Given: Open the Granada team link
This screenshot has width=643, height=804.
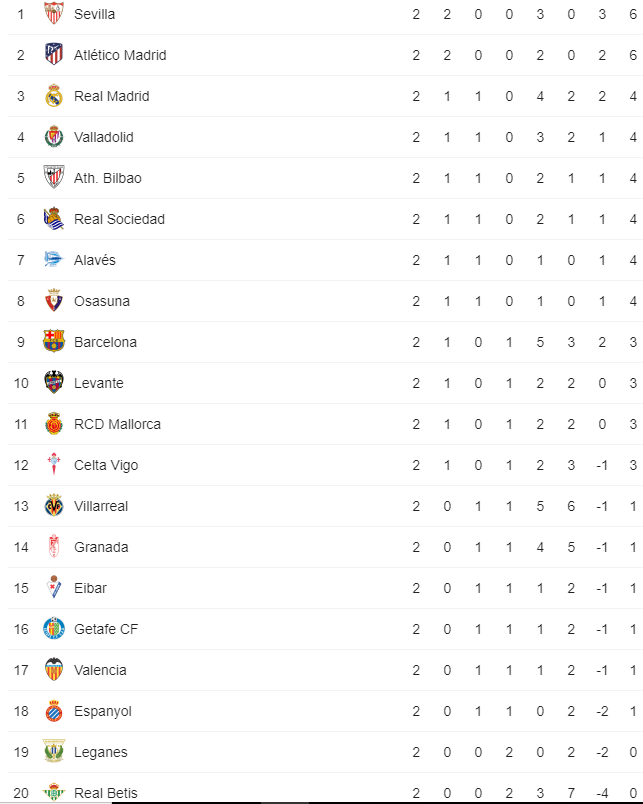Looking at the screenshot, I should click(x=101, y=547).
